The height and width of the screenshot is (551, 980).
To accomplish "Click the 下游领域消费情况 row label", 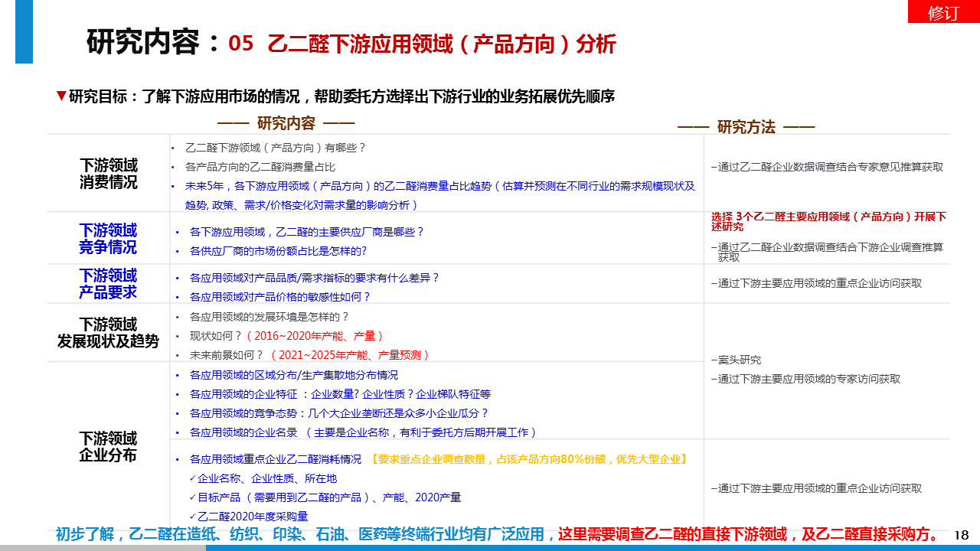I will 108,174.
